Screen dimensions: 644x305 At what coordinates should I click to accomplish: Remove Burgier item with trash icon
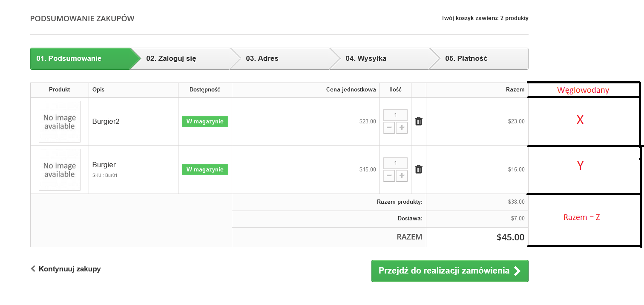pos(419,169)
